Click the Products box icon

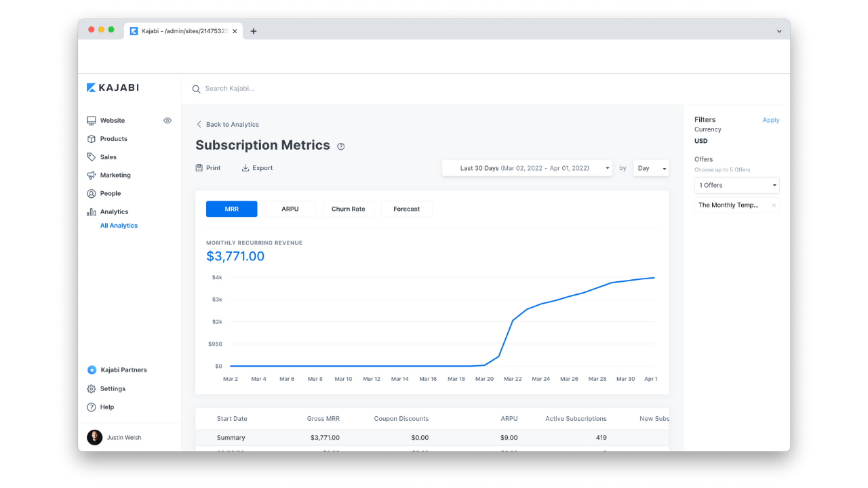click(91, 139)
